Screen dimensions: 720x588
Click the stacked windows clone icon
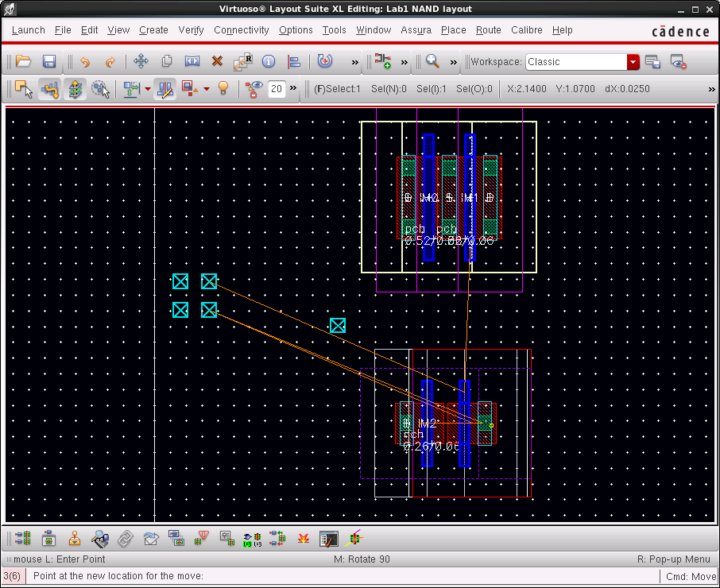[x=176, y=537]
